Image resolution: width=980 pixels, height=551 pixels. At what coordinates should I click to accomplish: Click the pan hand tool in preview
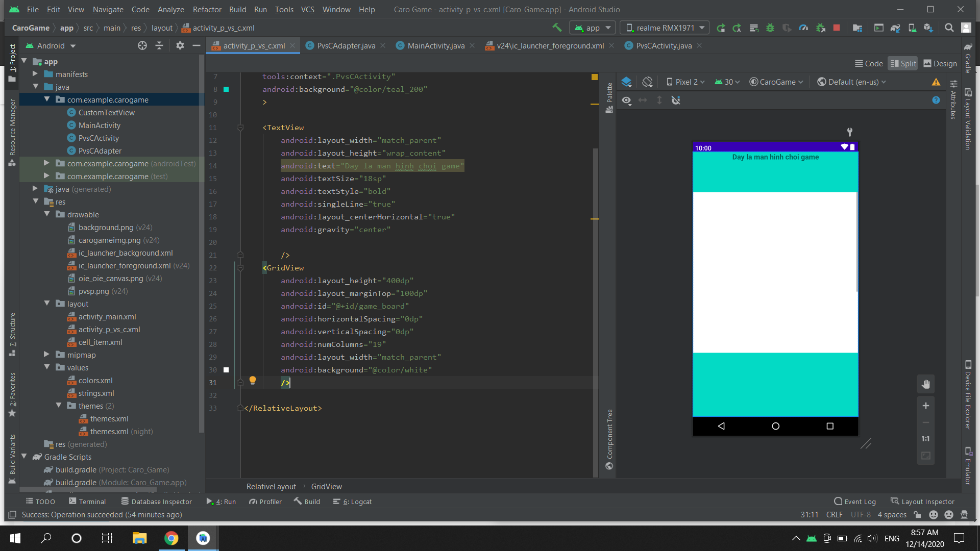(x=925, y=384)
